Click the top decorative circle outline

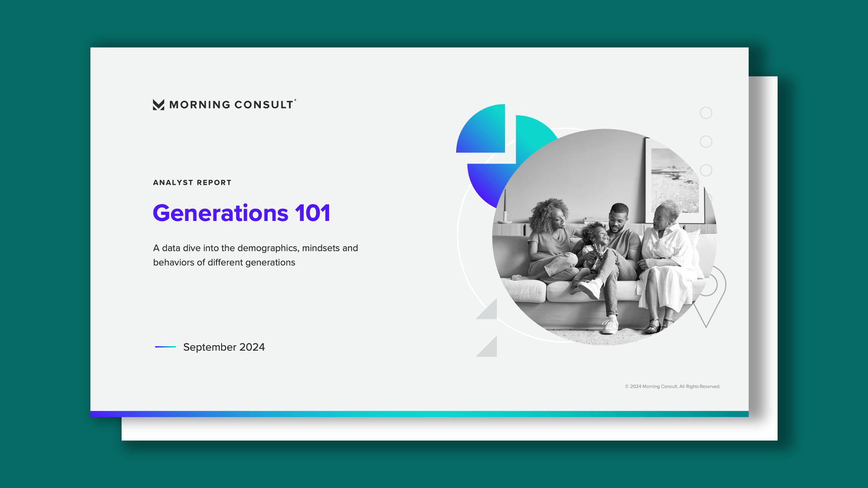[706, 113]
